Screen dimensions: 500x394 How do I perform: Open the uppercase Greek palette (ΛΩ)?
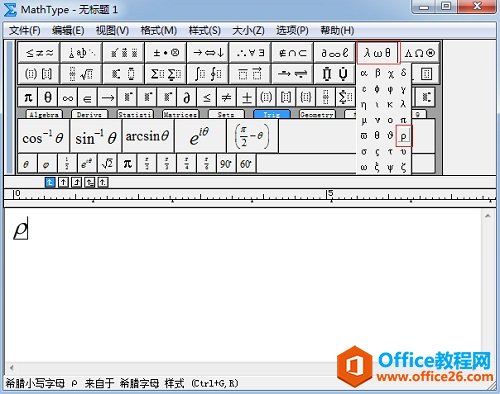(420, 53)
